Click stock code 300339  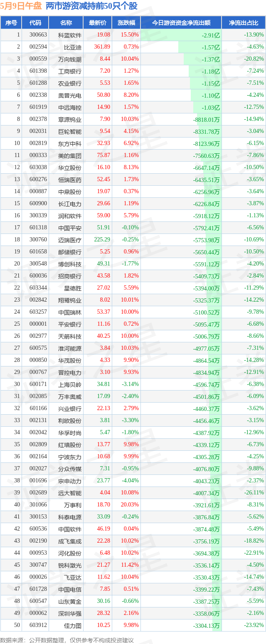[38, 216]
